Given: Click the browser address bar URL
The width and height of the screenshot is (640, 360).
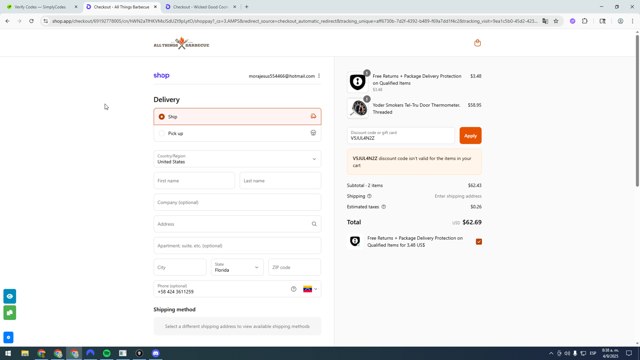Looking at the screenshot, I should (x=294, y=21).
